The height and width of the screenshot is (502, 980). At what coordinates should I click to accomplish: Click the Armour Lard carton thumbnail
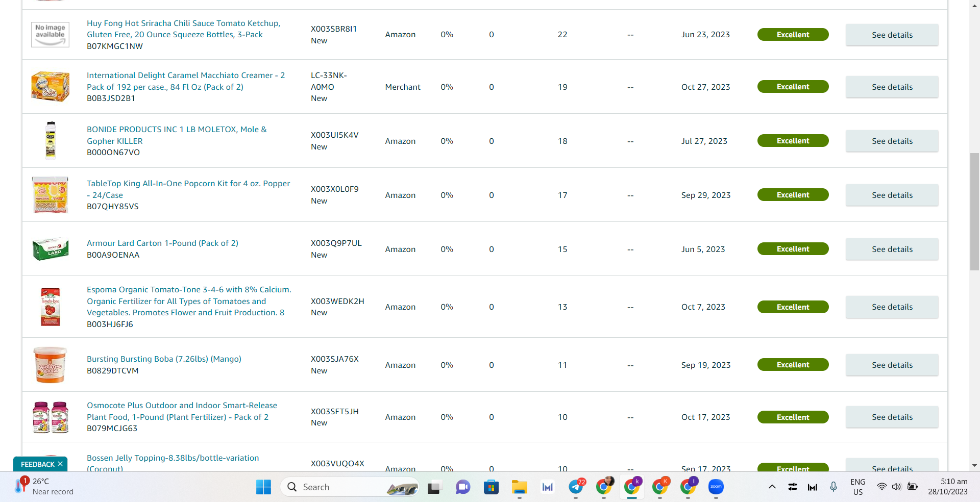[x=50, y=249]
